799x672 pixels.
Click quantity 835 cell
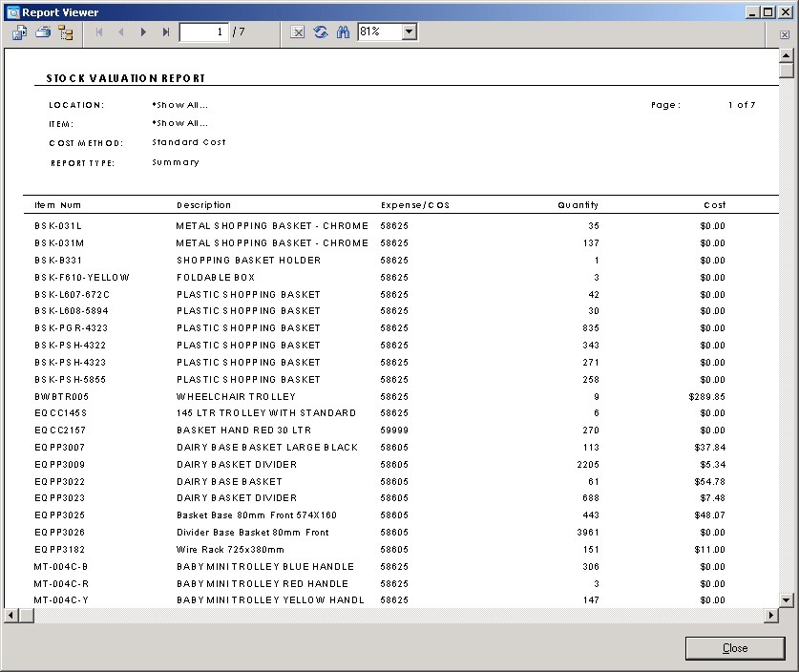tap(591, 328)
